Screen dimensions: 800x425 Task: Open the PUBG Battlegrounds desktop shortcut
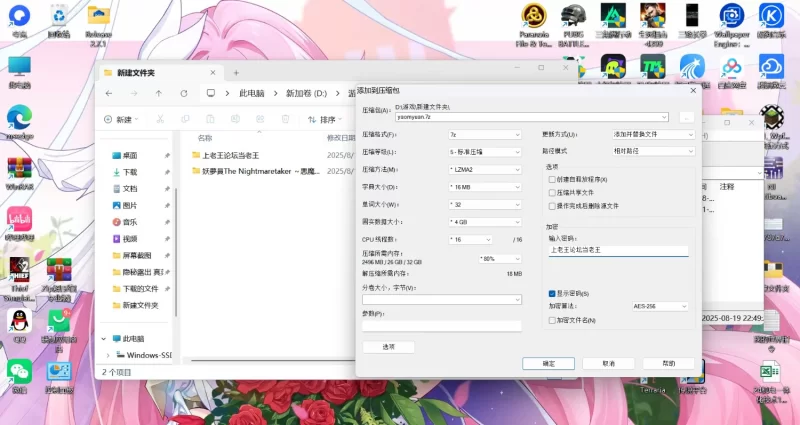coord(573,25)
